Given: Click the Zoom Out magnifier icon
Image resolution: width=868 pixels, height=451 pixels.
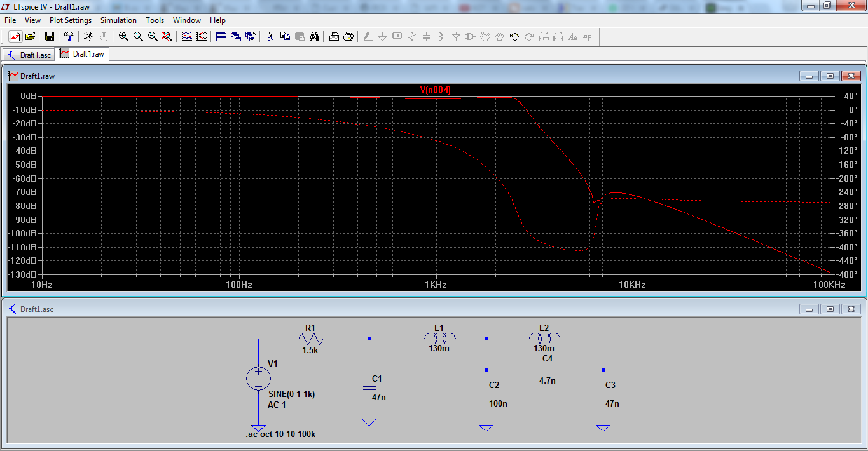Looking at the screenshot, I should pos(153,37).
